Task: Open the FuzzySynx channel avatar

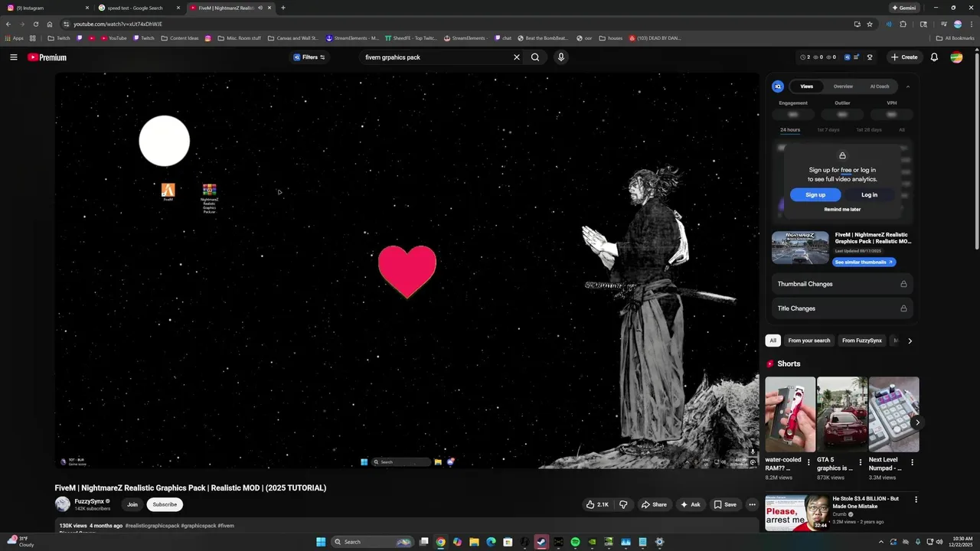Action: click(x=63, y=504)
